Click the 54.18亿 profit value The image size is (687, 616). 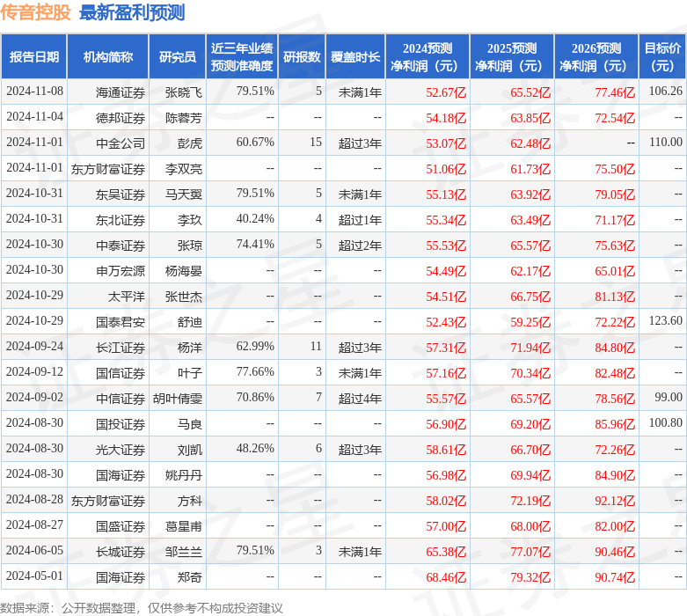click(x=446, y=118)
